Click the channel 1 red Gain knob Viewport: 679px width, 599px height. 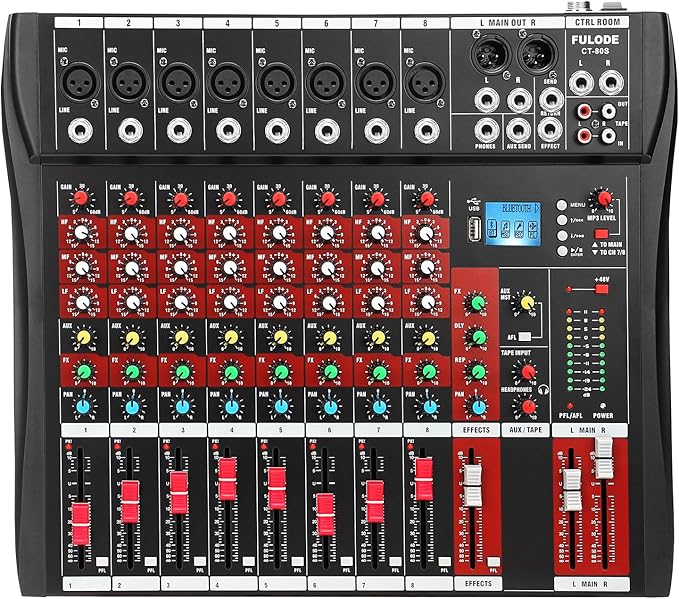[82, 201]
